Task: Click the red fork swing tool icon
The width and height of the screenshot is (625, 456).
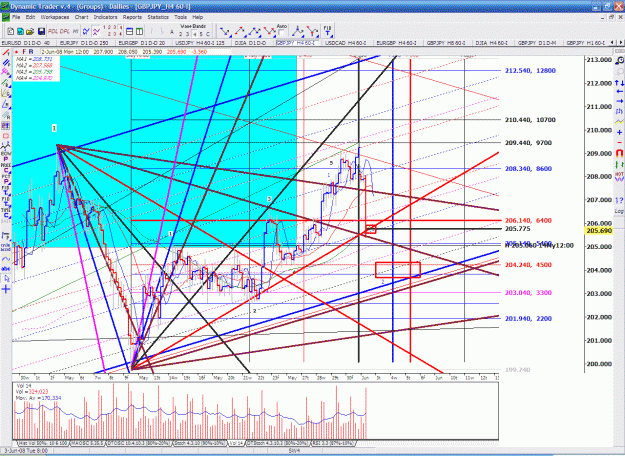Action: pyautogui.click(x=312, y=31)
